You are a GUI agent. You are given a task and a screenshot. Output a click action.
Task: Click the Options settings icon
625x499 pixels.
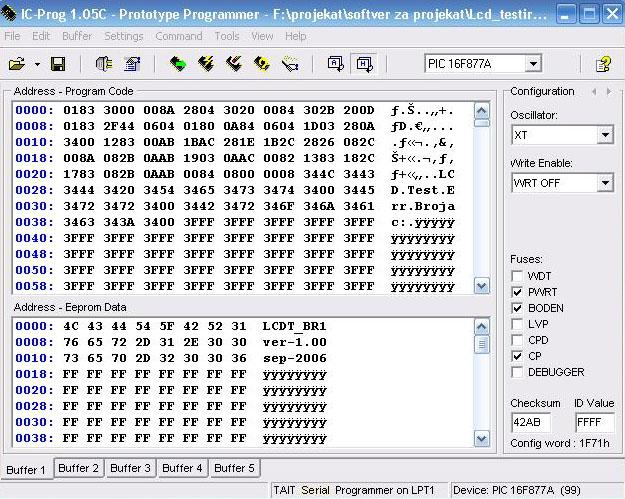tap(132, 64)
